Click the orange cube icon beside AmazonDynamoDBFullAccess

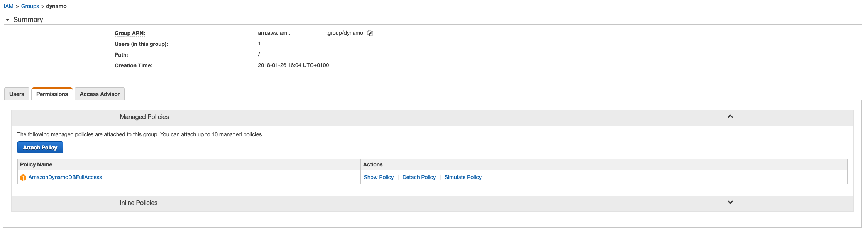coord(23,178)
